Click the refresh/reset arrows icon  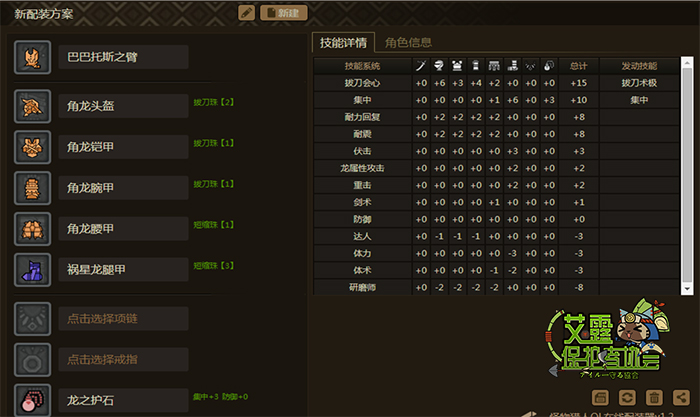[x=627, y=397]
